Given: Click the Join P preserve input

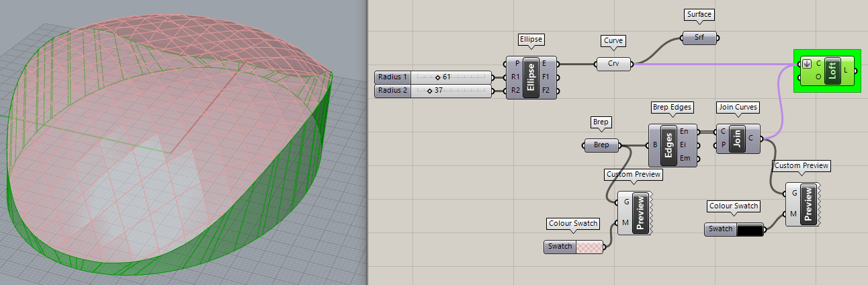Looking at the screenshot, I should coord(723,145).
